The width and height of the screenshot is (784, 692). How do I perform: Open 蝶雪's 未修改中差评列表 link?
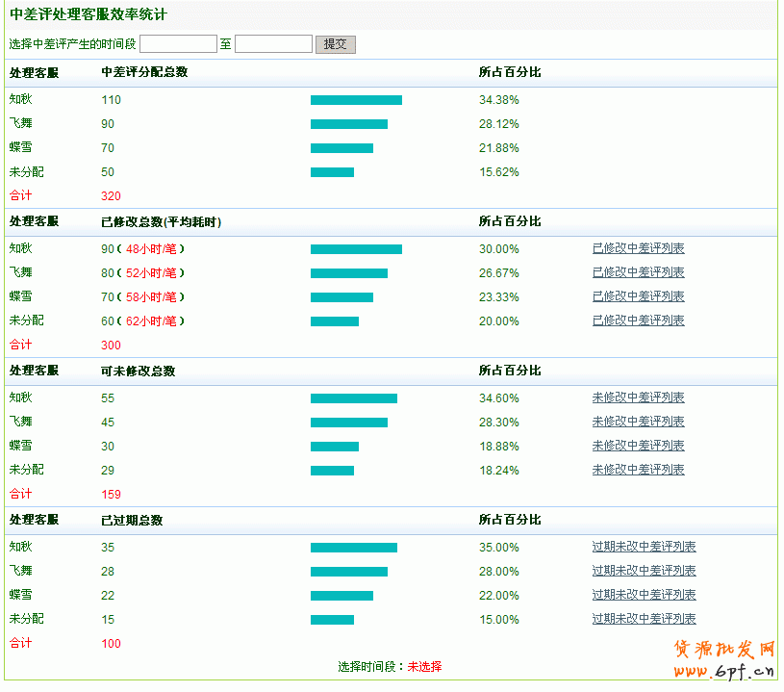[637, 446]
